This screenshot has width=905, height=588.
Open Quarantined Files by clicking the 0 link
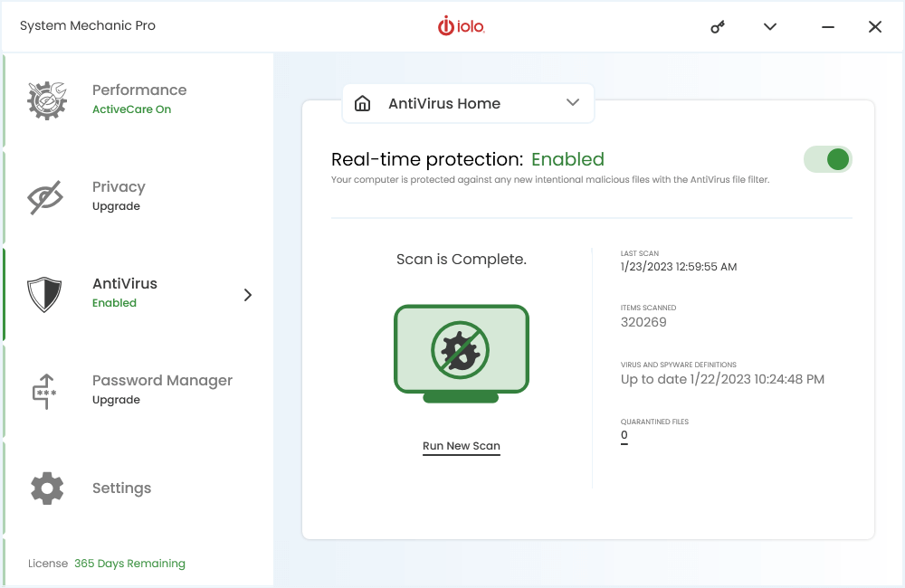coord(624,434)
